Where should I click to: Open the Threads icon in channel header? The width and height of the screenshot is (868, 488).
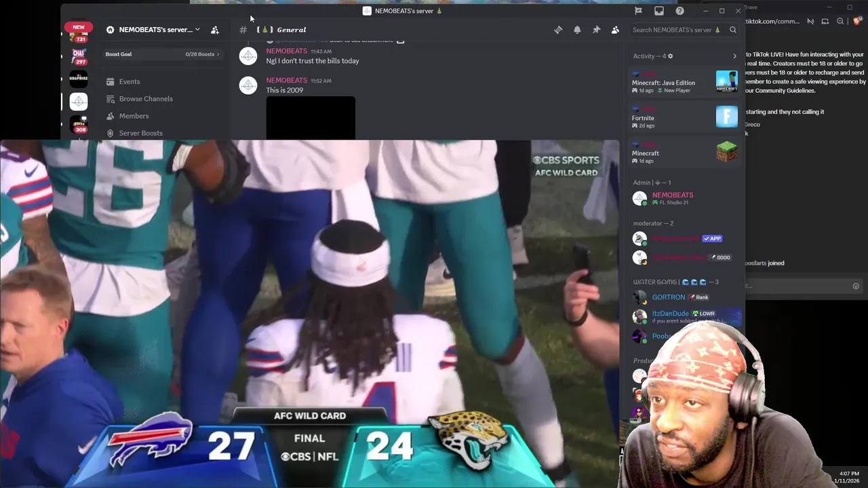point(558,30)
